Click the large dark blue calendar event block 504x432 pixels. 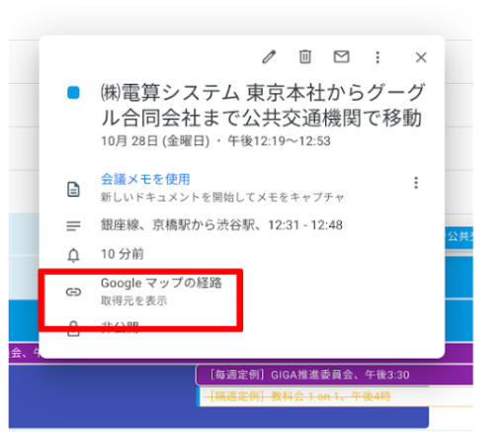point(102,396)
